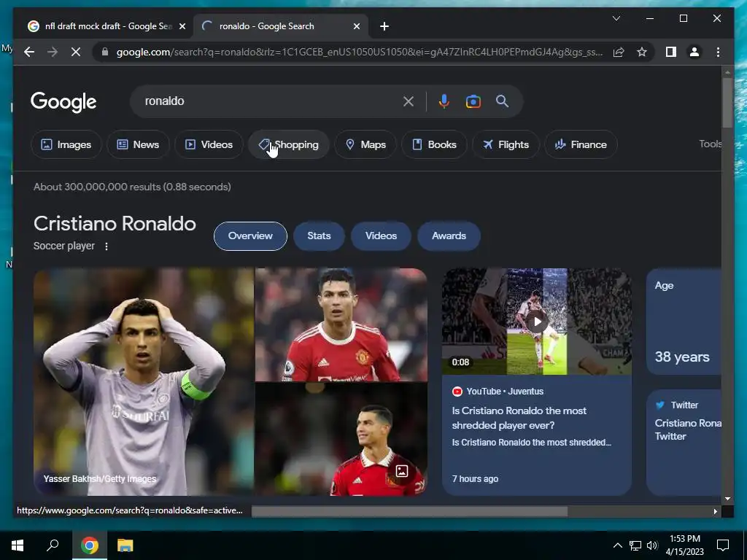Image resolution: width=747 pixels, height=560 pixels.
Task: Filter results by Books
Action: 434,144
